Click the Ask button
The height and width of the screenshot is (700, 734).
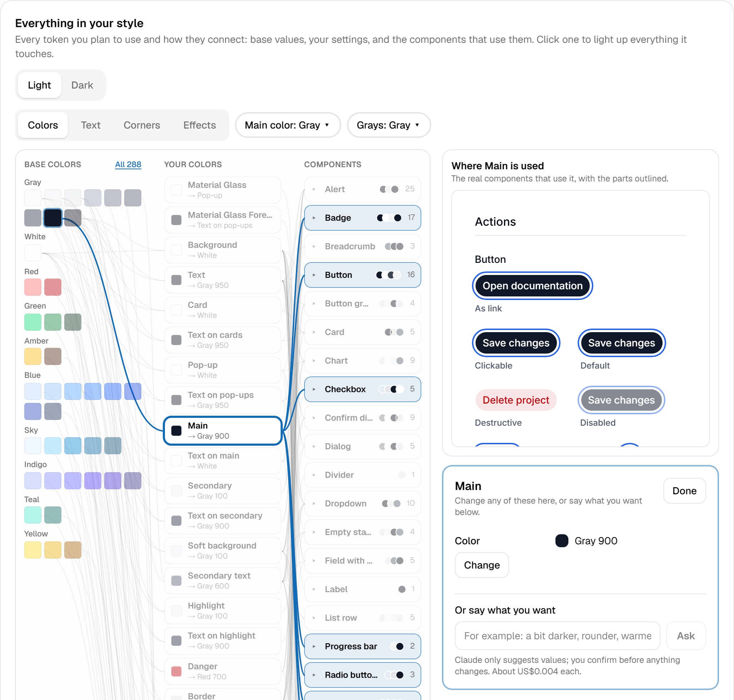pos(686,636)
